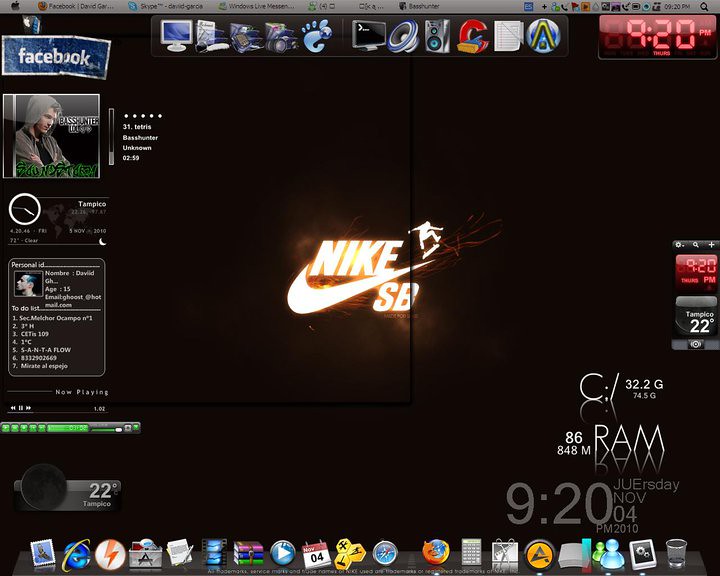Viewport: 720px width, 576px height.
Task: Open the gear settings on the right sidebar
Action: click(680, 245)
